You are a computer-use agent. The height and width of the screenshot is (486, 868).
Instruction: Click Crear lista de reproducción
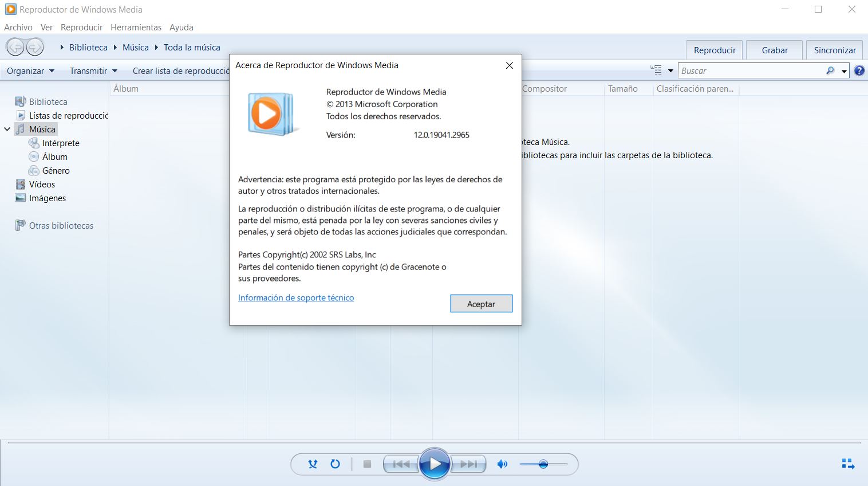(180, 71)
